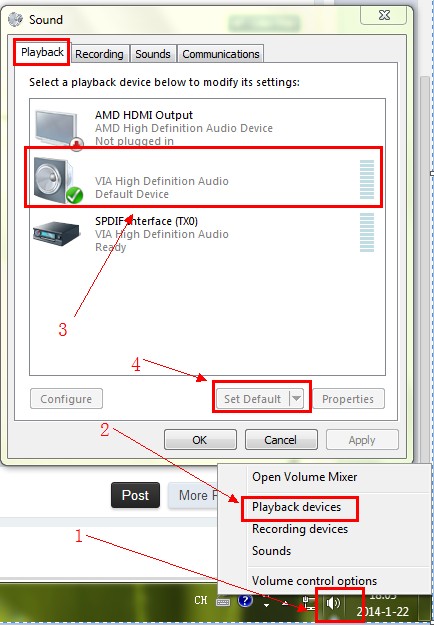Select the default speaker device icon

pyautogui.click(x=58, y=180)
